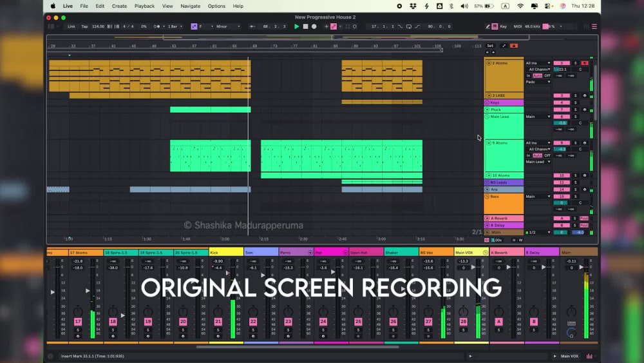Click the mixer horizontal scrollbar
The width and height of the screenshot is (644, 363).
point(298,347)
